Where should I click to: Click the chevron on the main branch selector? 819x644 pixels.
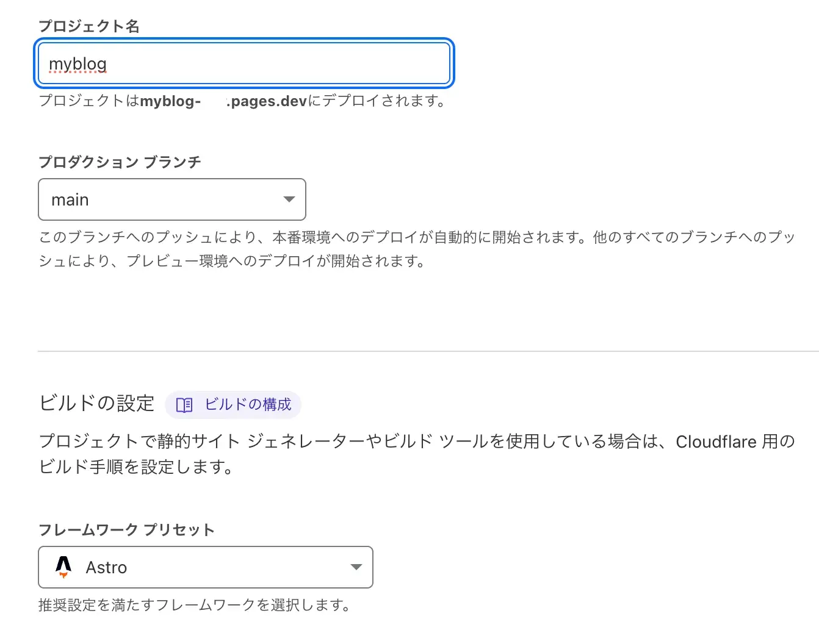[289, 199]
